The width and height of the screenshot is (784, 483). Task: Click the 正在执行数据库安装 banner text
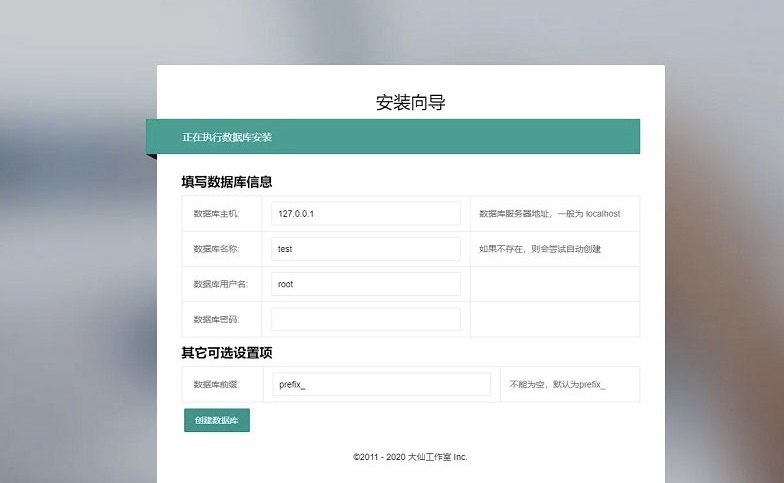tap(227, 137)
